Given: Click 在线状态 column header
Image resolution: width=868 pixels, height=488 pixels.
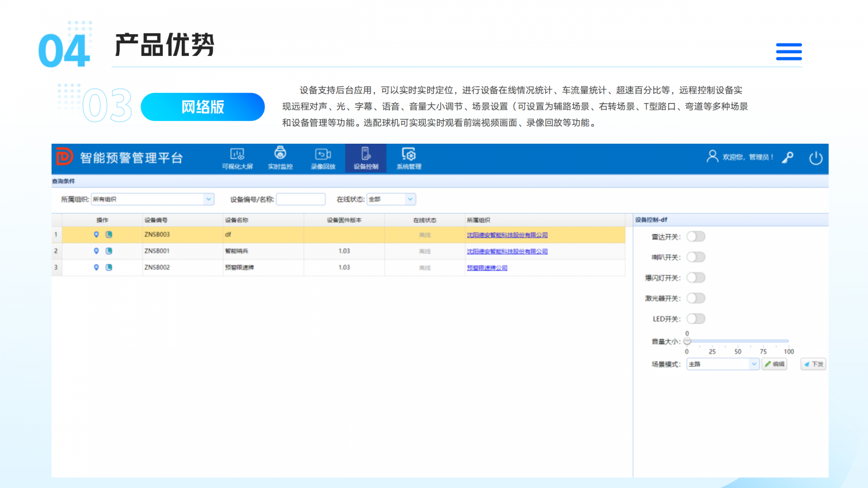Looking at the screenshot, I should click(425, 220).
